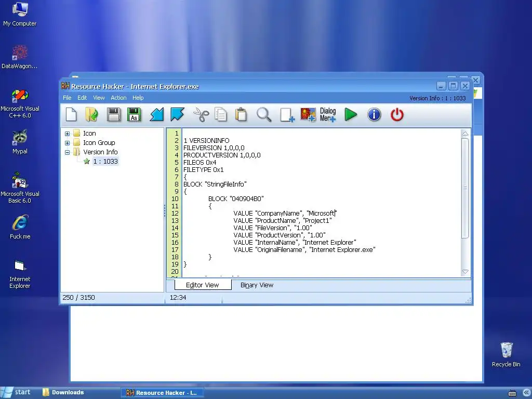Open the File menu
This screenshot has height=399, width=532.
coord(67,98)
